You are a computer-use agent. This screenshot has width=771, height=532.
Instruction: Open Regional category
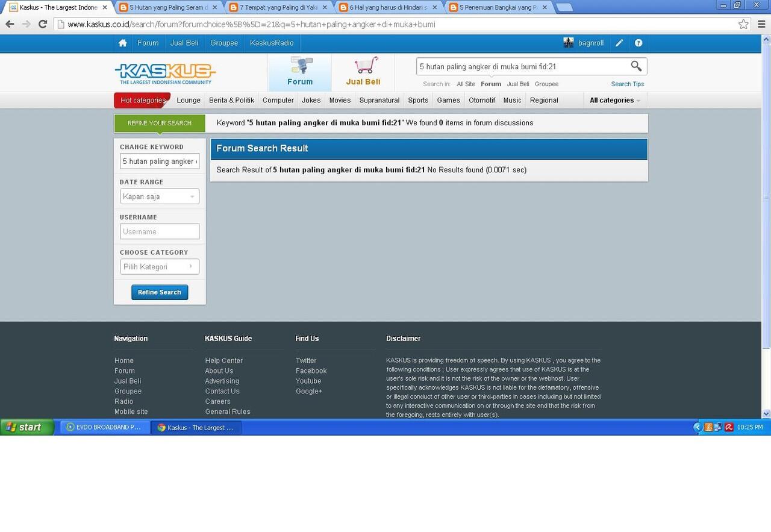tap(544, 101)
